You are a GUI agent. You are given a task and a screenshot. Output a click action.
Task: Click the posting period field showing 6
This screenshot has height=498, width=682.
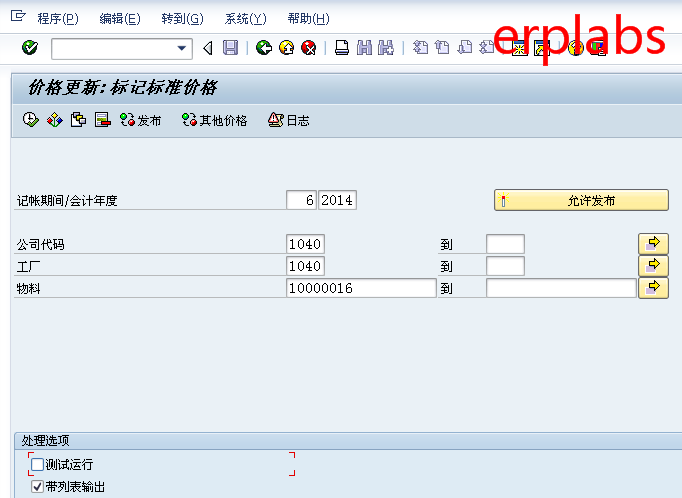(x=301, y=200)
